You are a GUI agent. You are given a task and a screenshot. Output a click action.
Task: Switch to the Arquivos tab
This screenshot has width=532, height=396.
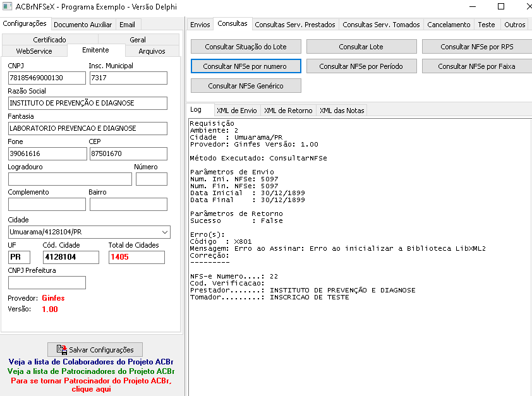click(x=152, y=51)
